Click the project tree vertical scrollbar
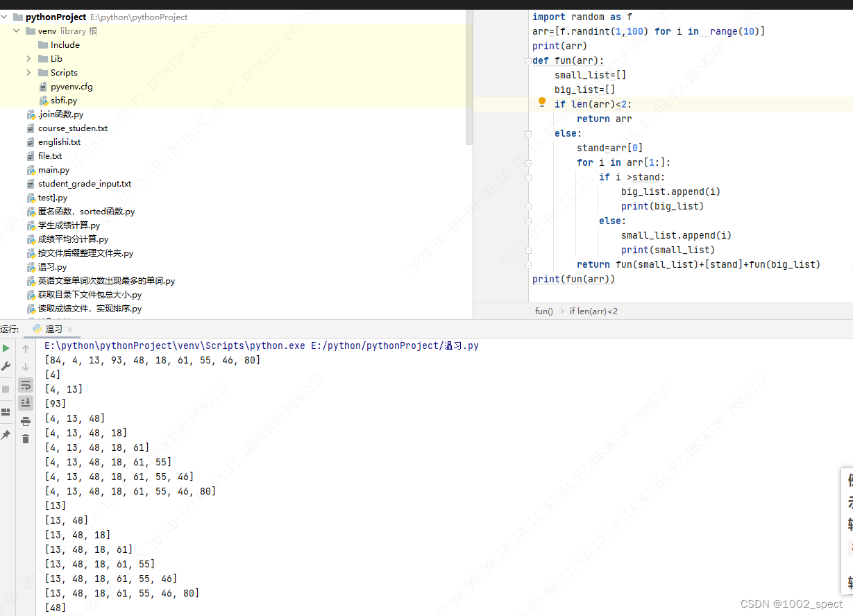 tap(468, 76)
